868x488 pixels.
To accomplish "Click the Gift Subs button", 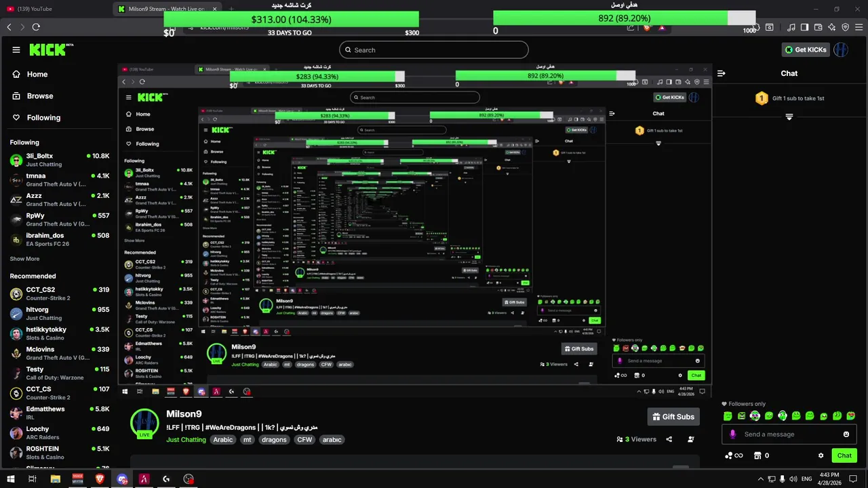I will click(673, 417).
